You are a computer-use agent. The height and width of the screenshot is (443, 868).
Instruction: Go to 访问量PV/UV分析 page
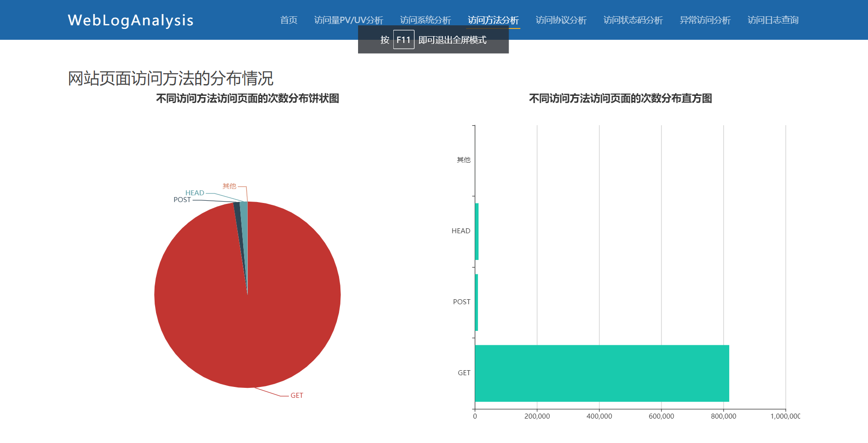tap(349, 20)
